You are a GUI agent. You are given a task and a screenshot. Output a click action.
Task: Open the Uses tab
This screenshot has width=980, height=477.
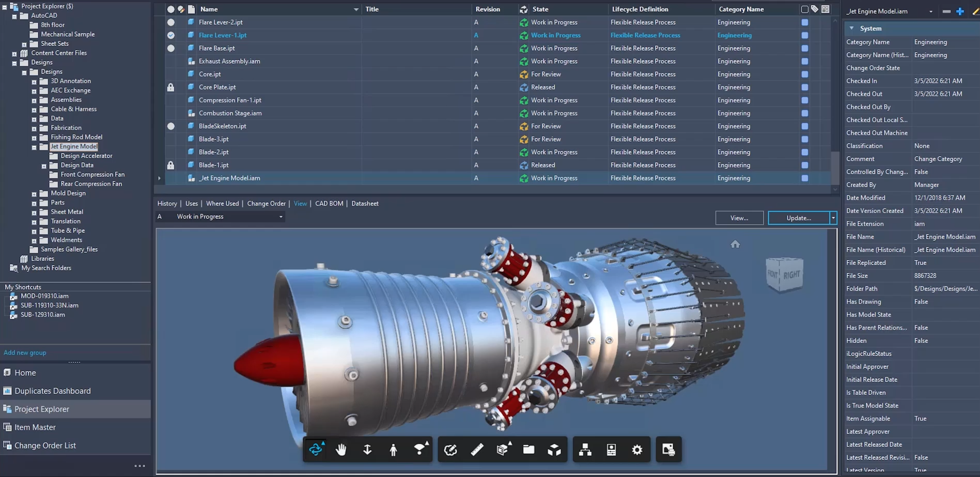192,204
